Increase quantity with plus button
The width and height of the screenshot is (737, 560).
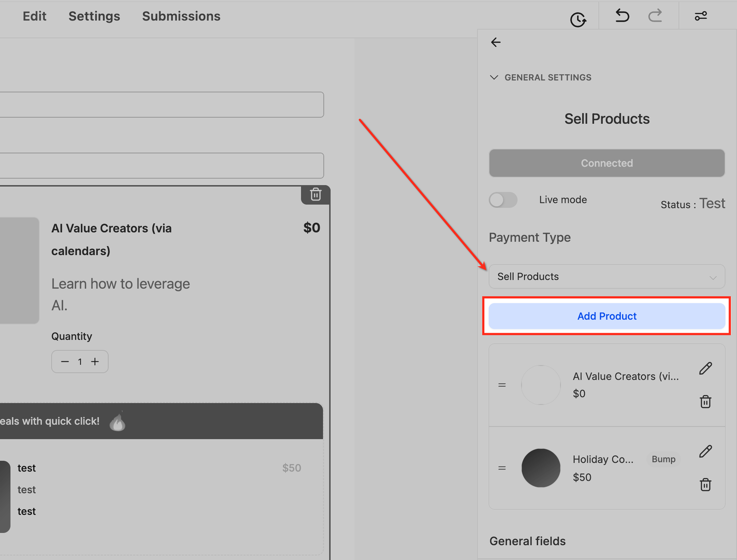tap(95, 362)
